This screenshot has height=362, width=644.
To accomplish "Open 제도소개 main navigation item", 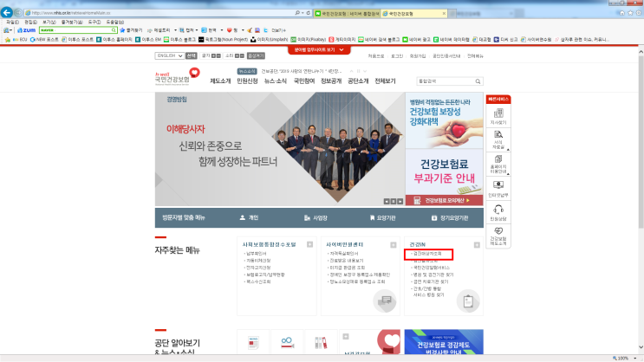I will tap(220, 81).
